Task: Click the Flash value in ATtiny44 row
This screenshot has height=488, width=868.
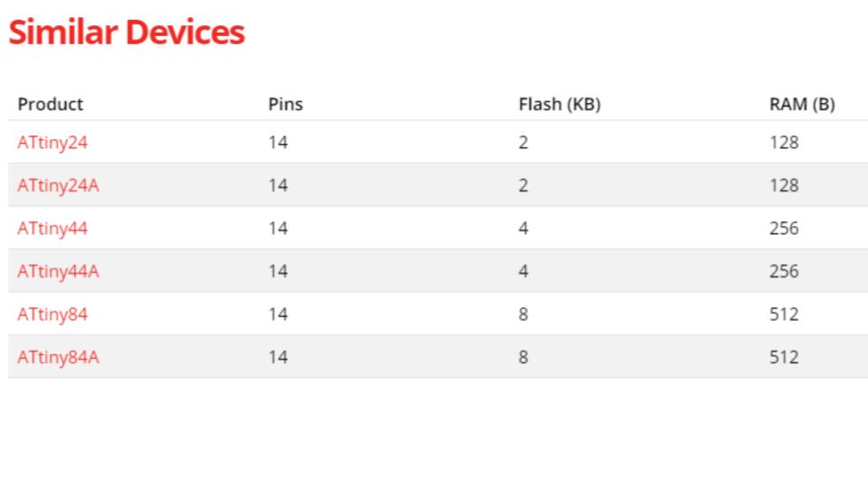Action: [524, 229]
